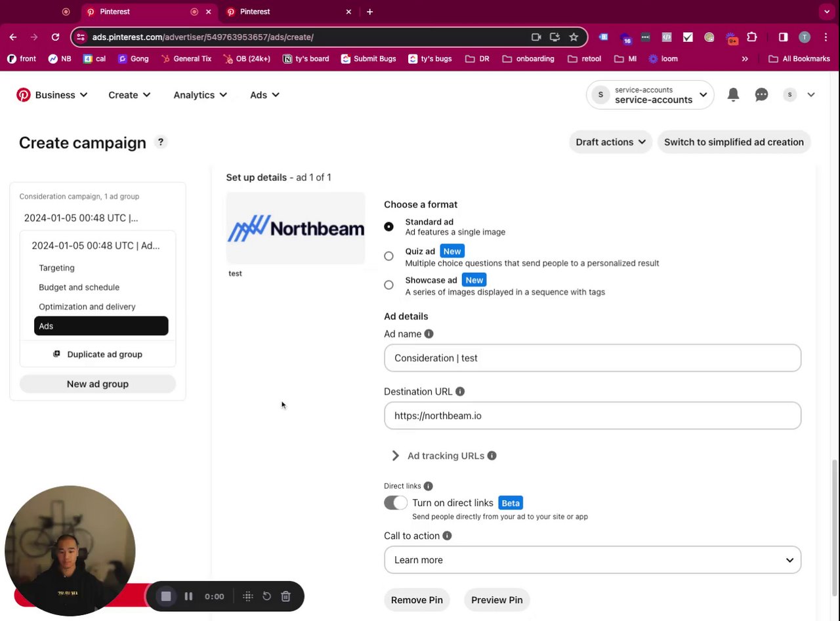This screenshot has width=840, height=621.
Task: Select the Showcase ad format
Action: (x=388, y=285)
